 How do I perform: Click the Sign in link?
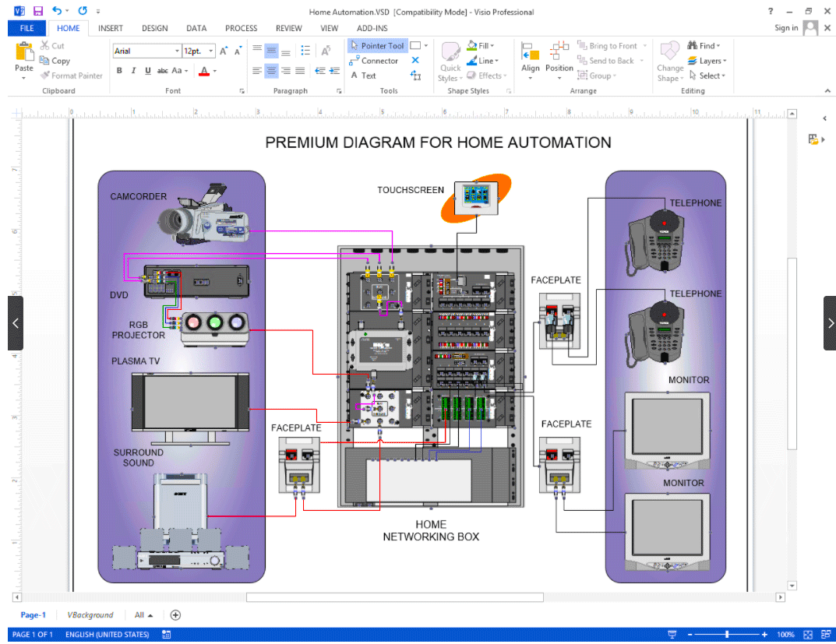786,27
